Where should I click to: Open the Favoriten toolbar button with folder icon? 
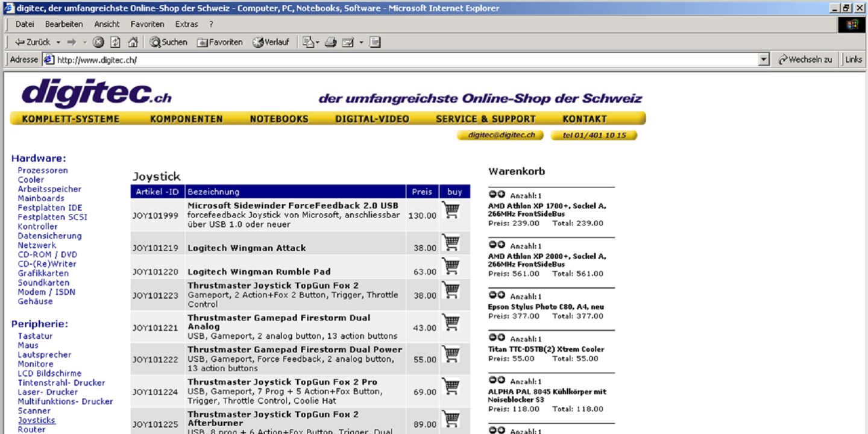click(219, 42)
